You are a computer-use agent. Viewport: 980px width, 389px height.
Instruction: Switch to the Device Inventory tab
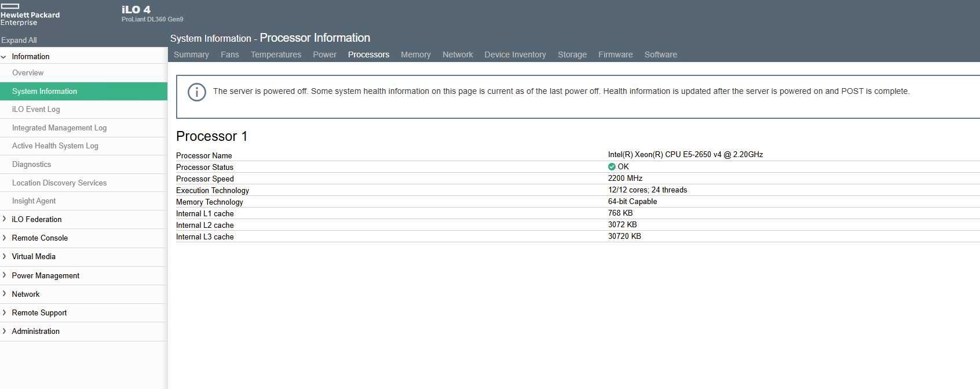515,54
